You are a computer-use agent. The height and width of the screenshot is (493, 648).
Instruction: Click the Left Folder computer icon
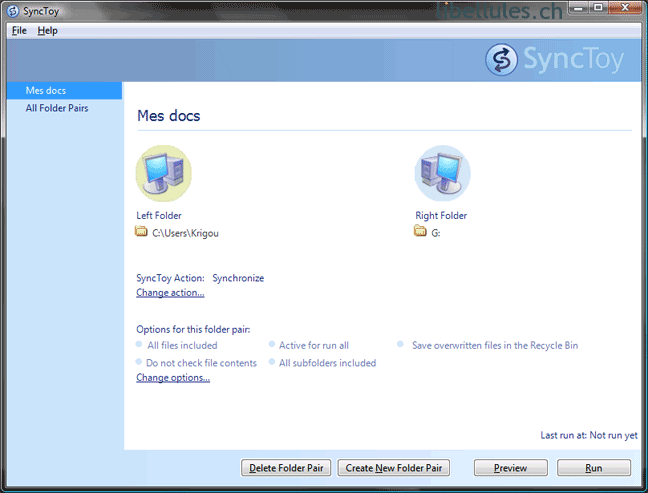click(164, 173)
